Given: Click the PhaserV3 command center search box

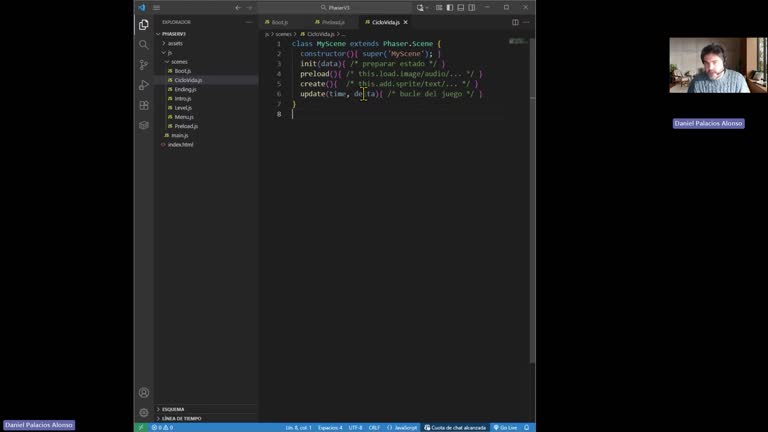Looking at the screenshot, I should point(335,8).
